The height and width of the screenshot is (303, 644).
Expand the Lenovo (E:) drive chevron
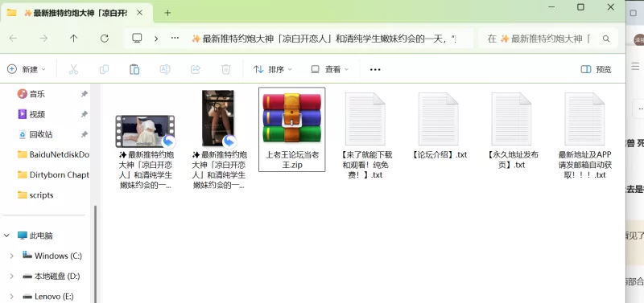[11, 296]
